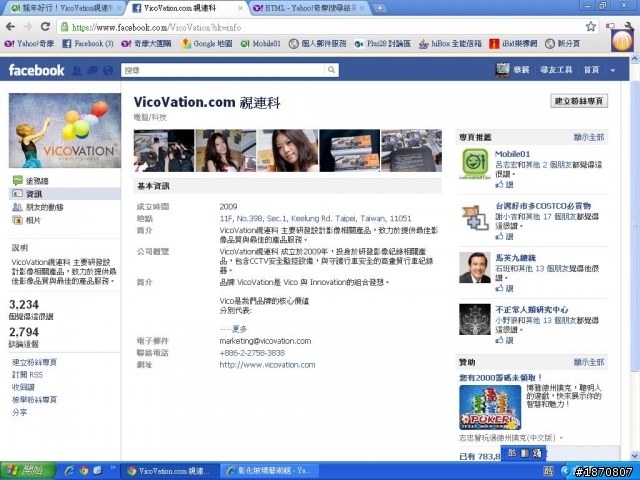Click the 建立粉絲專頁 button
Viewport: 640px width, 480px height.
pyautogui.click(x=579, y=101)
